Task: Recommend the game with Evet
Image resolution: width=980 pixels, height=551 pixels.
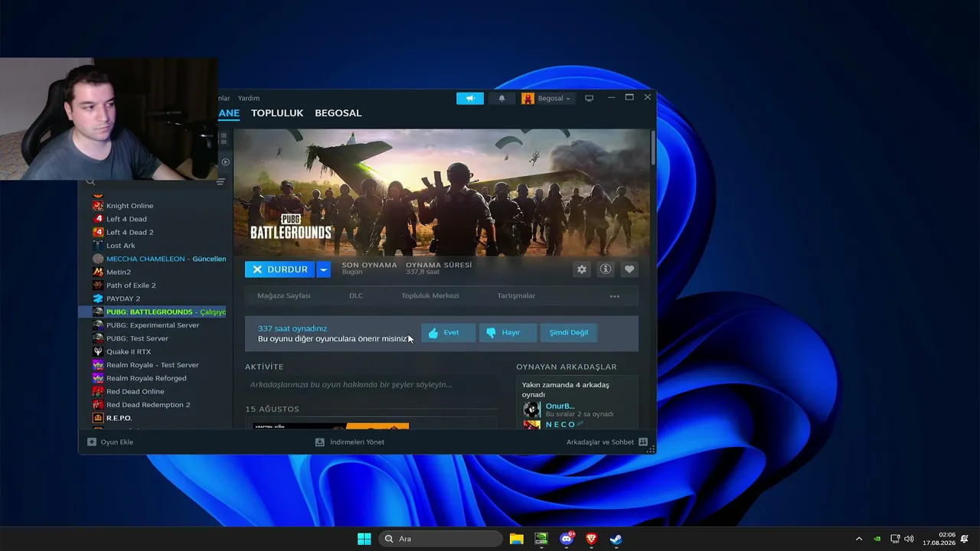Action: pyautogui.click(x=448, y=333)
